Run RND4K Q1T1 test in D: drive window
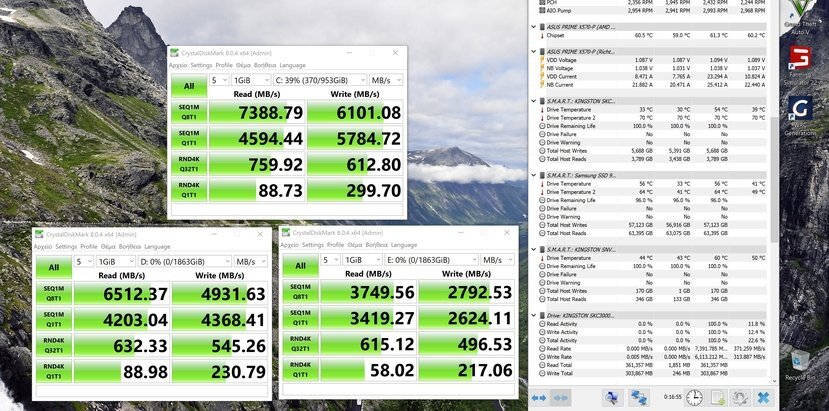829x411 pixels. coord(54,371)
